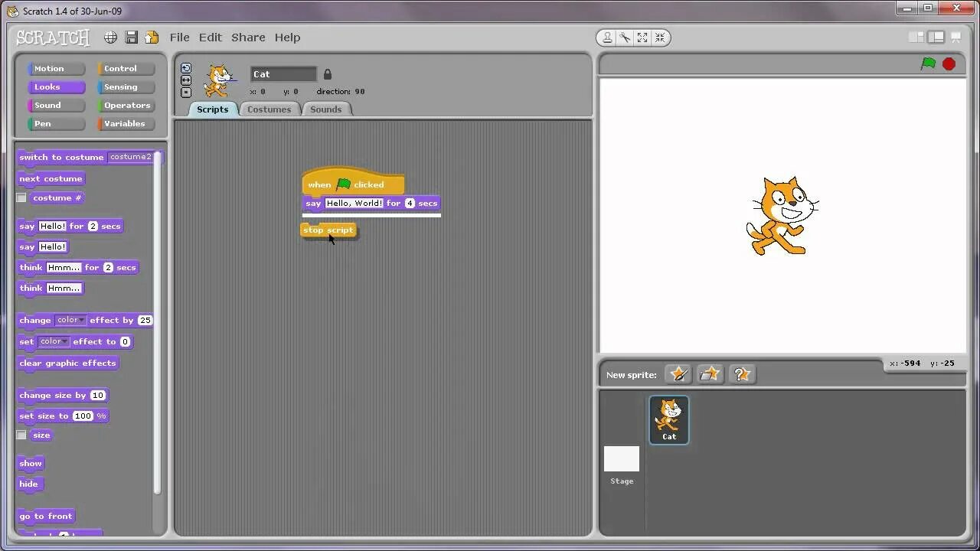Screen dimensions: 980x551
Task: Select the Pen block category
Action: point(56,124)
